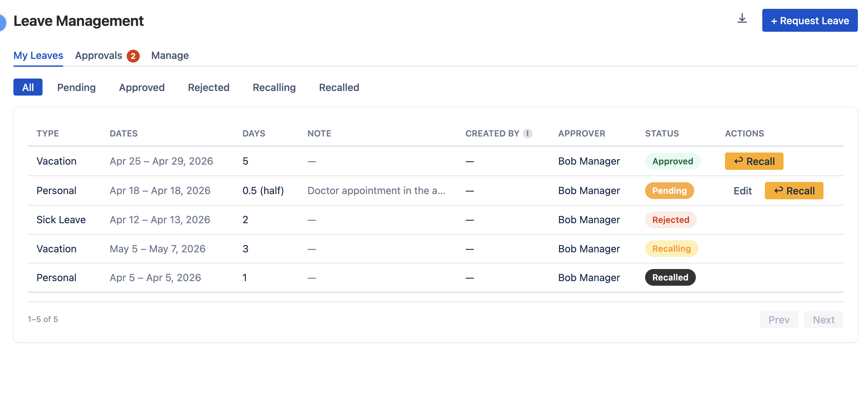Edit the pending Personal leave entry
The image size is (868, 396).
point(742,190)
